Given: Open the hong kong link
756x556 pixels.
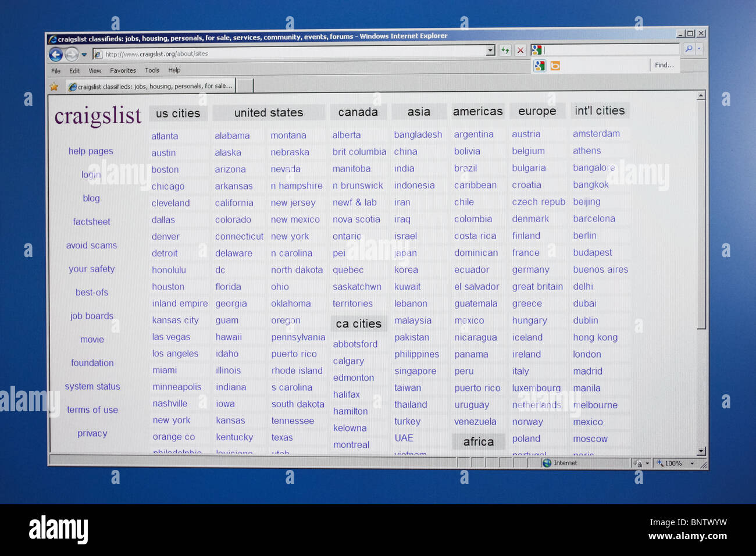Looking at the screenshot, I should [595, 337].
